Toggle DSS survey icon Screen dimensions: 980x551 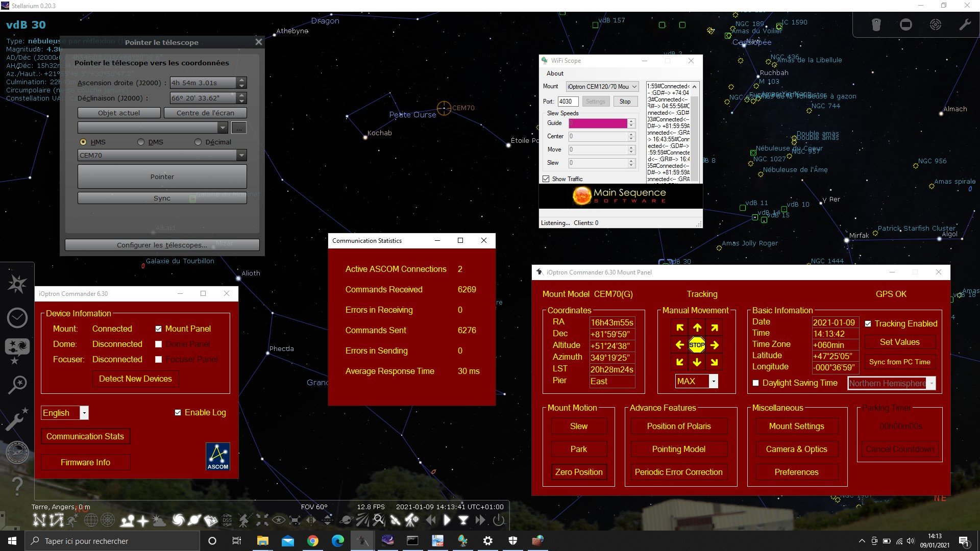pos(227,520)
